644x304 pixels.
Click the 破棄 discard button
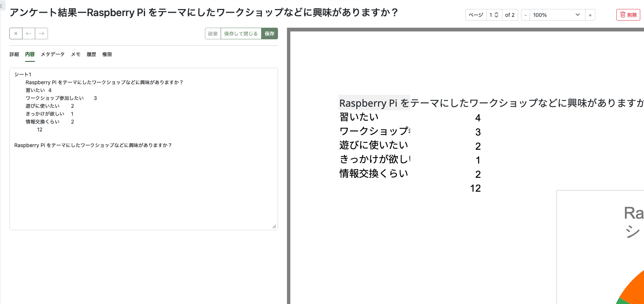pos(213,34)
